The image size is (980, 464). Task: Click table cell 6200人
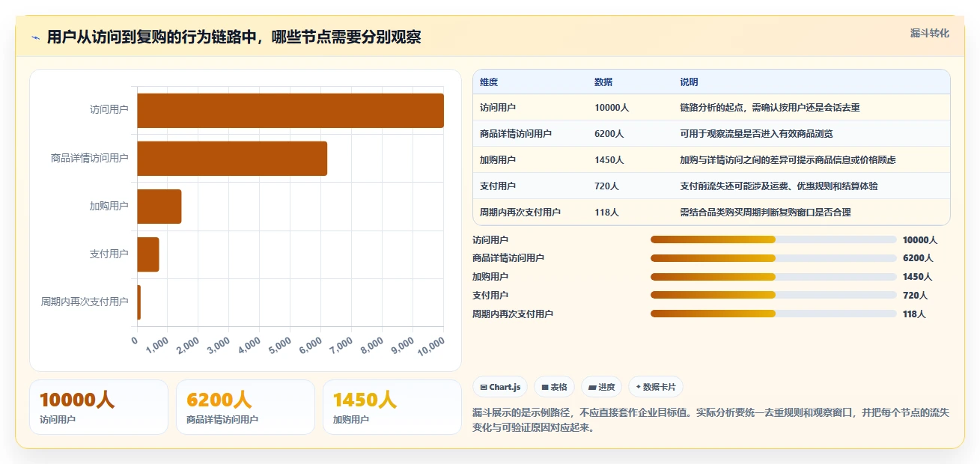coord(609,134)
